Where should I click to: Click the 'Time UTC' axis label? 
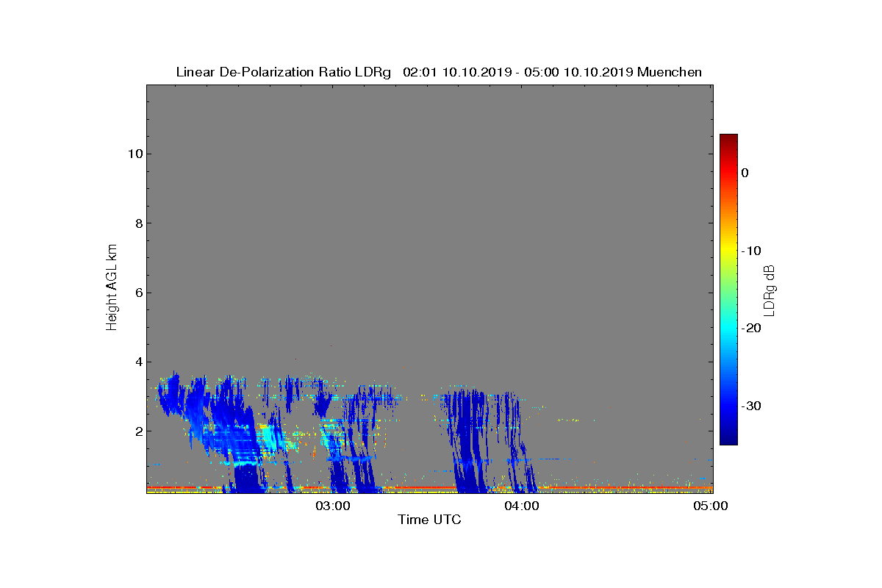(x=429, y=520)
